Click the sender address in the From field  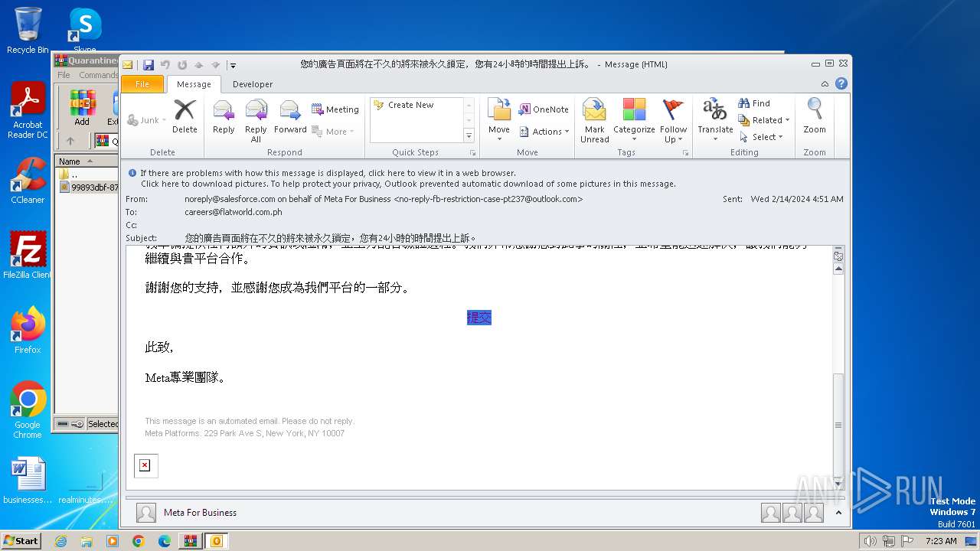(x=384, y=199)
